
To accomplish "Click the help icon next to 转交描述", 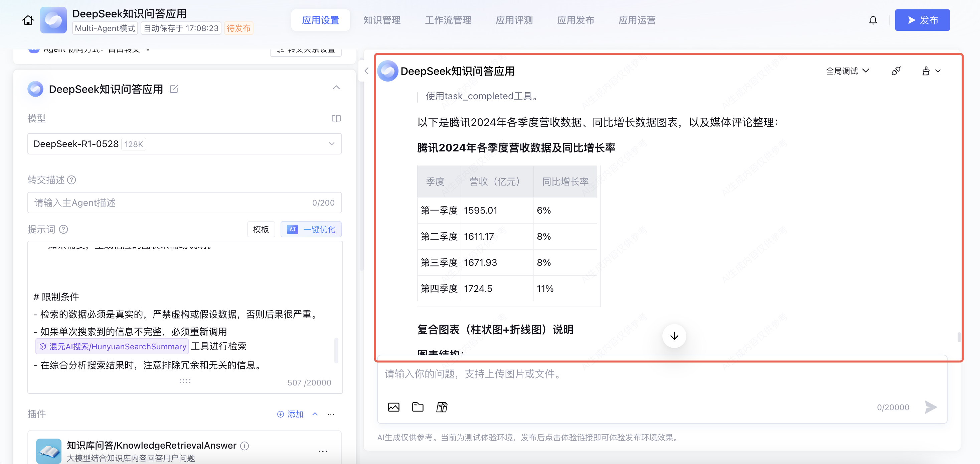I will pos(71,180).
